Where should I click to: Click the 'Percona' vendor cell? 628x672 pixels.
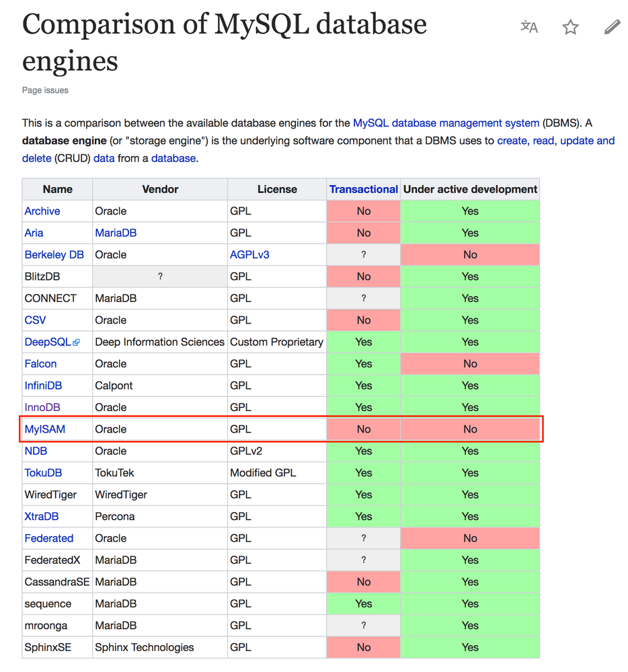[x=160, y=517]
